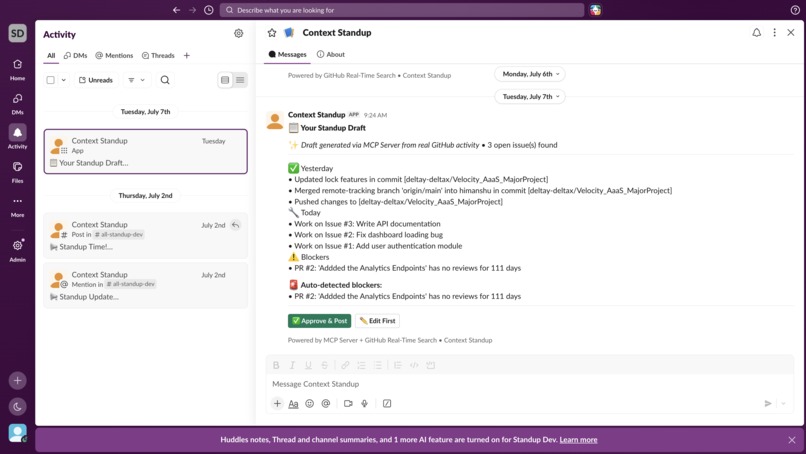
Task: Open the More menu in the sidebar
Action: pos(17,206)
